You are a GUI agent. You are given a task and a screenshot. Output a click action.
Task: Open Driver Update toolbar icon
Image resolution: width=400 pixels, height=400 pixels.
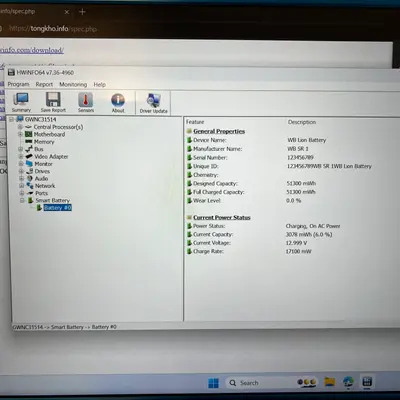pos(154,103)
